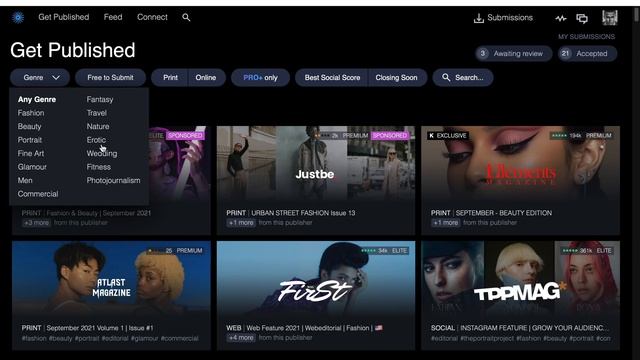Viewport: 640px width, 360px height.
Task: Open the activity pulse icon
Action: 561,18
